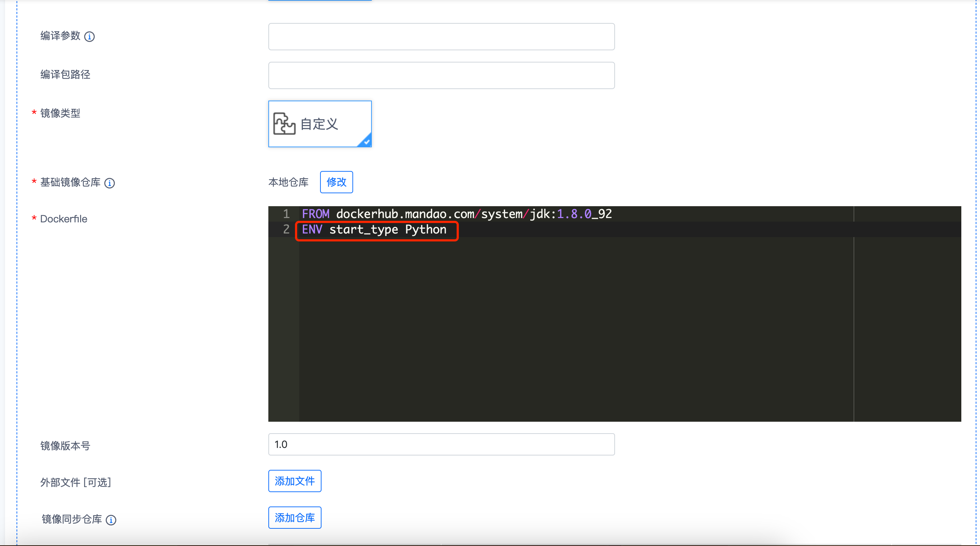
Task: Focus the 编译包路径 input field
Action: (x=441, y=75)
